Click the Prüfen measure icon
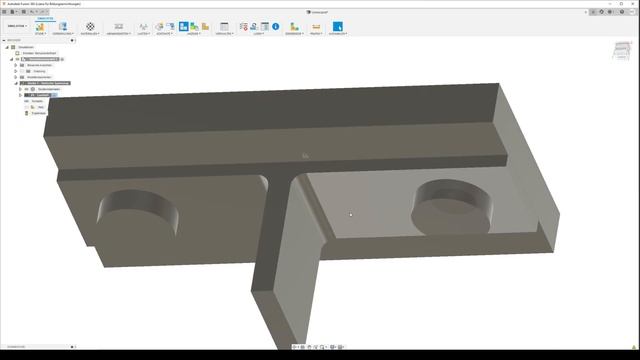Image resolution: width=640 pixels, height=360 pixels. click(316, 27)
